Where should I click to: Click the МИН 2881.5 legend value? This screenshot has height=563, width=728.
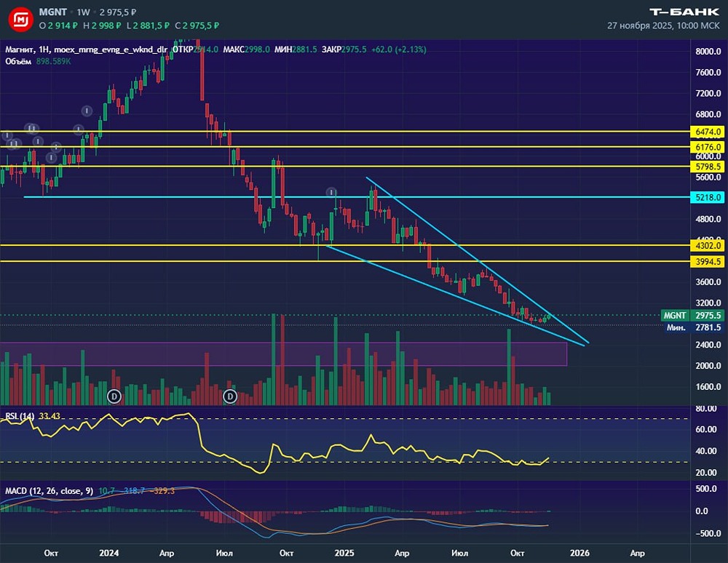tap(296, 49)
